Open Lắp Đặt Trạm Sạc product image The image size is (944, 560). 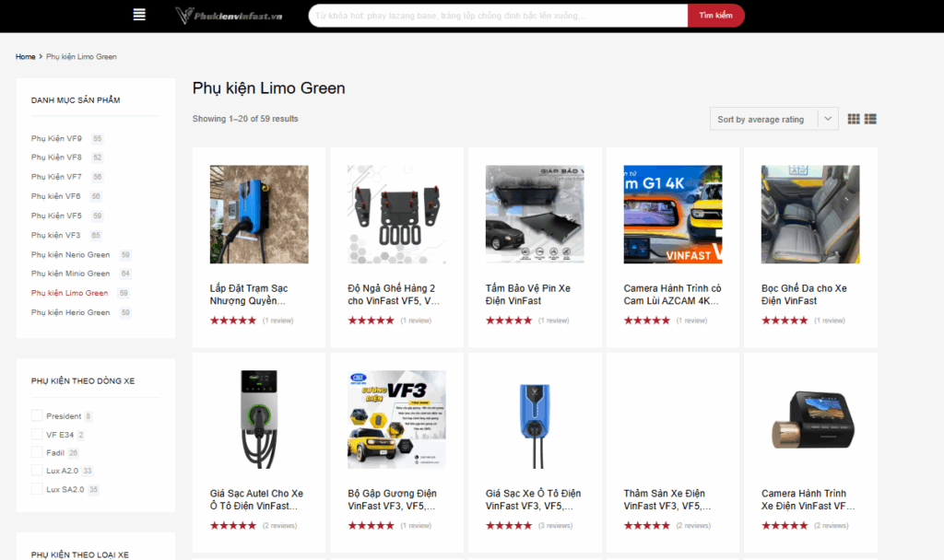coord(259,214)
